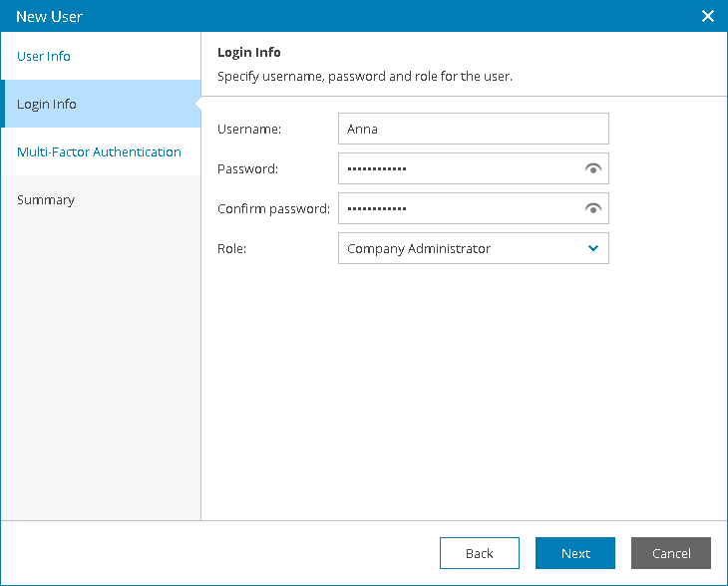Click the Username: label
This screenshot has width=728, height=586.
[249, 129]
